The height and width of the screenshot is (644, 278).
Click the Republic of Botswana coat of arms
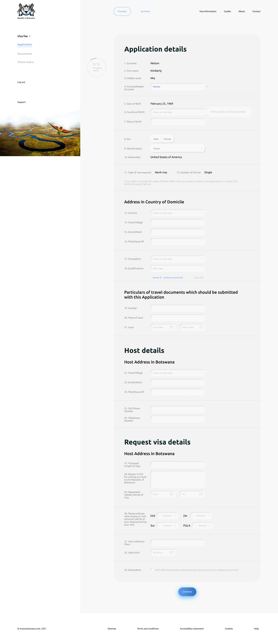(x=26, y=10)
